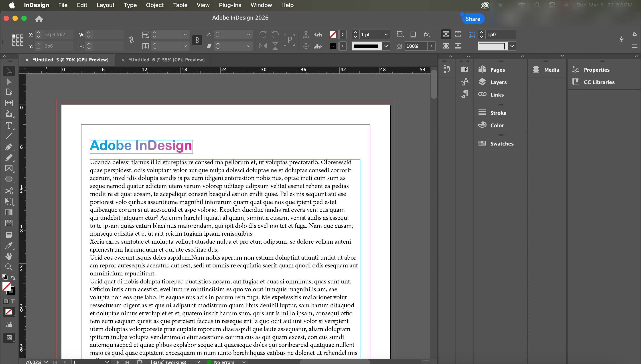The image size is (641, 364).
Task: Pick the Eyedropper tool
Action: pyautogui.click(x=9, y=246)
